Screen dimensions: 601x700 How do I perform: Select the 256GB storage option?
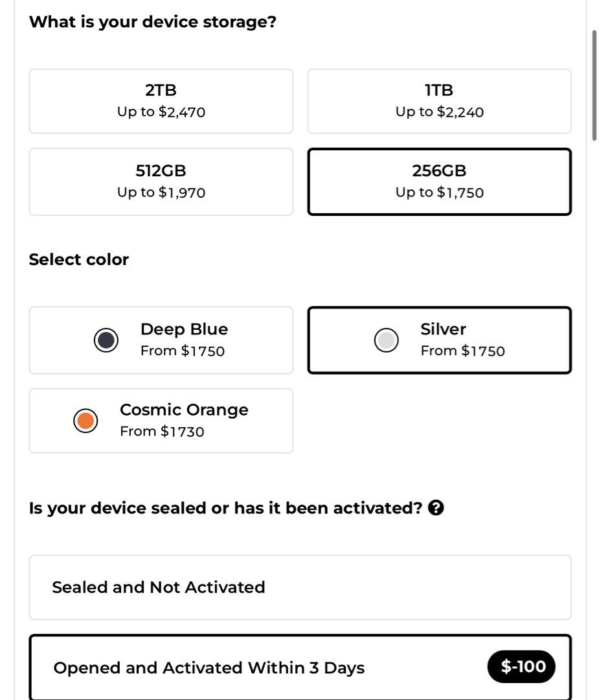(x=439, y=181)
